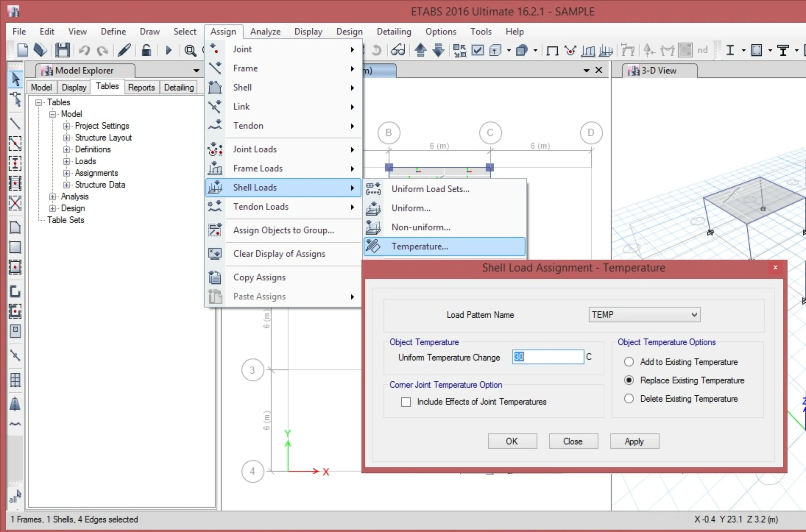Click the New Model blank page icon
The image size is (806, 532).
click(x=23, y=50)
